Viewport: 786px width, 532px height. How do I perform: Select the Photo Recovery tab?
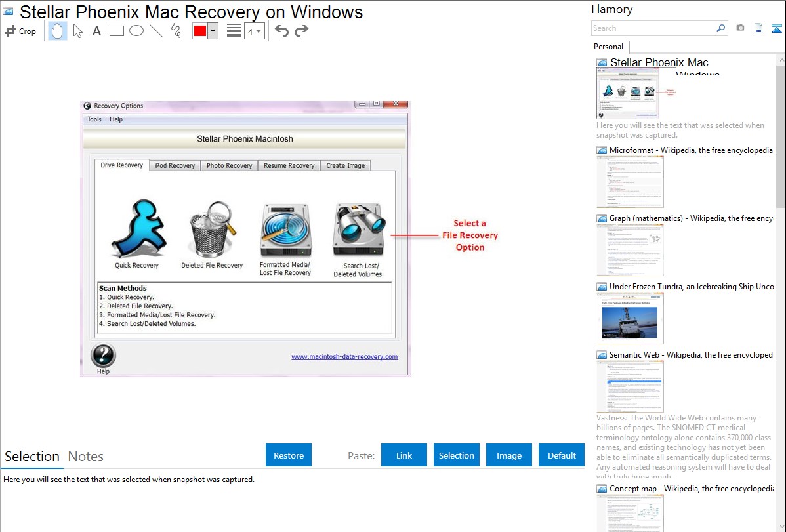tap(230, 165)
